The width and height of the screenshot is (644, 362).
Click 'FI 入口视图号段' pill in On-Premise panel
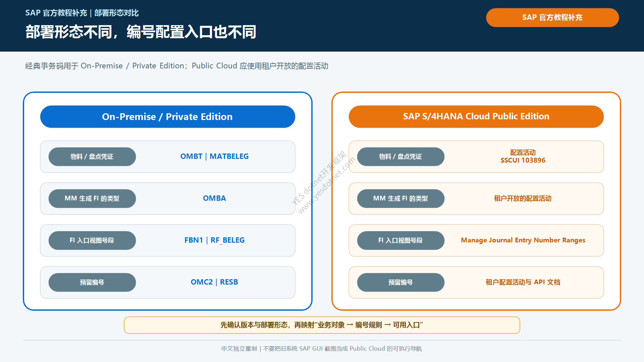(x=92, y=240)
